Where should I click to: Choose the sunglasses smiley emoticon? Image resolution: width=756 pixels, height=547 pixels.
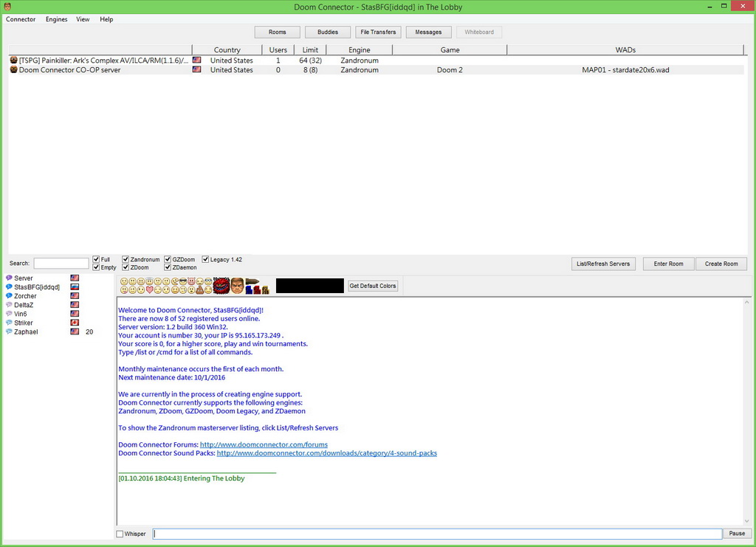click(183, 282)
